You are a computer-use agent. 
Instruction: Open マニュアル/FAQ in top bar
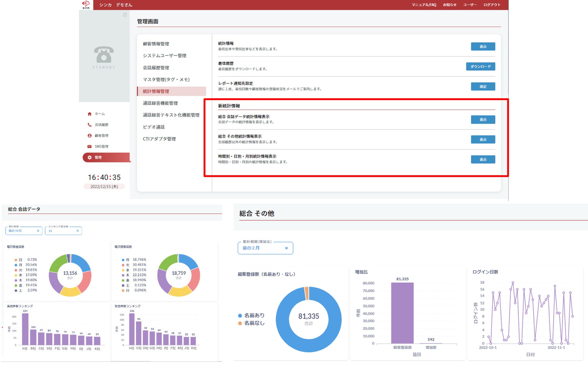[x=424, y=5]
